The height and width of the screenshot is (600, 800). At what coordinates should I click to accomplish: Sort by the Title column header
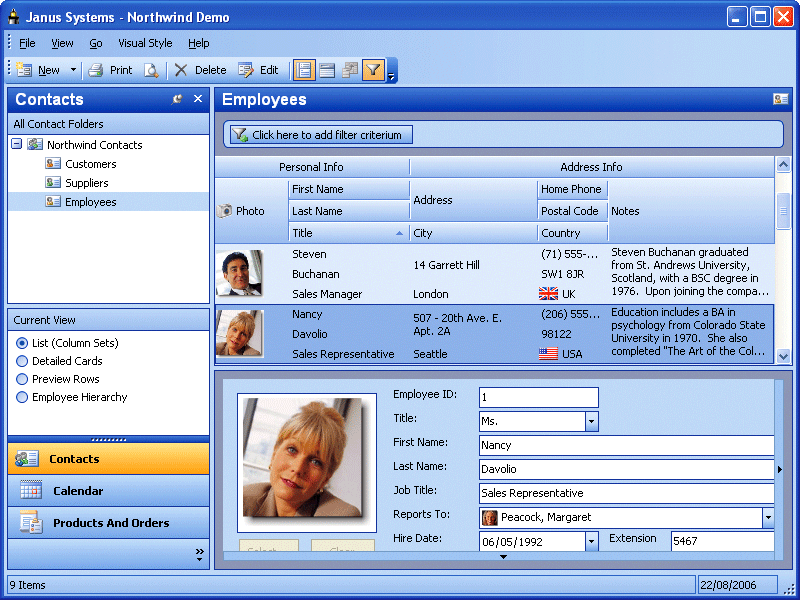click(x=348, y=233)
